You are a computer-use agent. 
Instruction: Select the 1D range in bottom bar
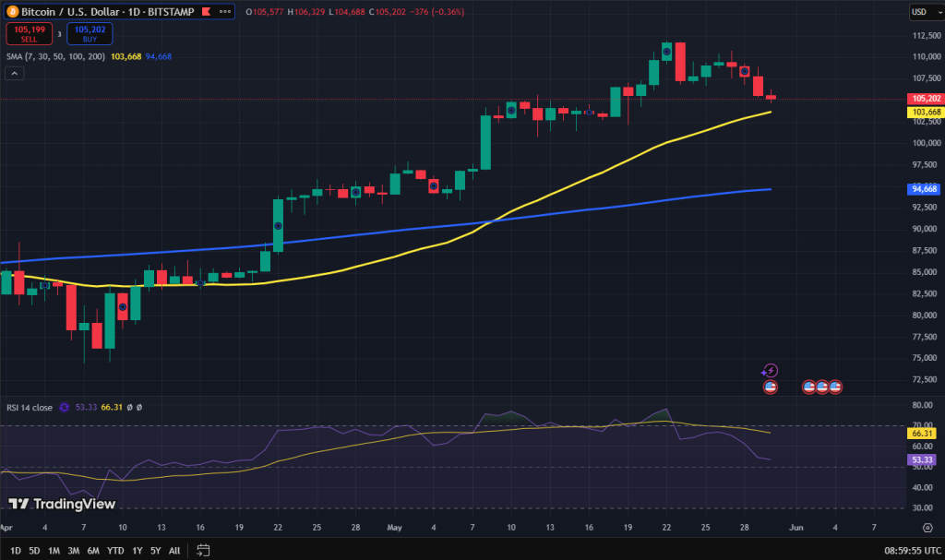16,551
